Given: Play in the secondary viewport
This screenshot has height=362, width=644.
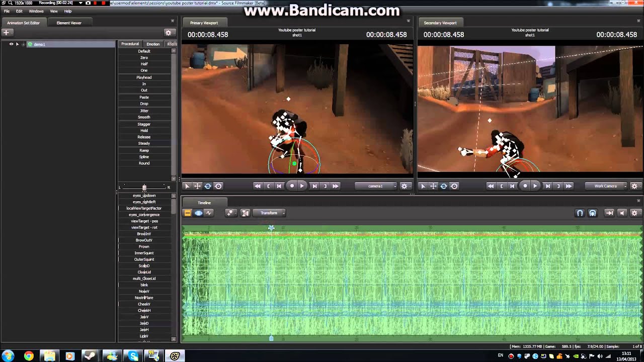Looking at the screenshot, I should pyautogui.click(x=535, y=186).
